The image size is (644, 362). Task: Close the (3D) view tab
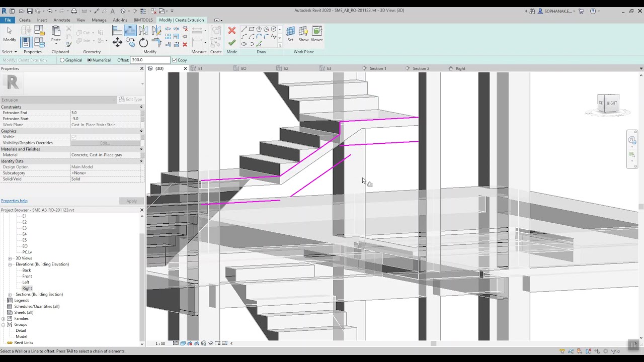point(185,68)
